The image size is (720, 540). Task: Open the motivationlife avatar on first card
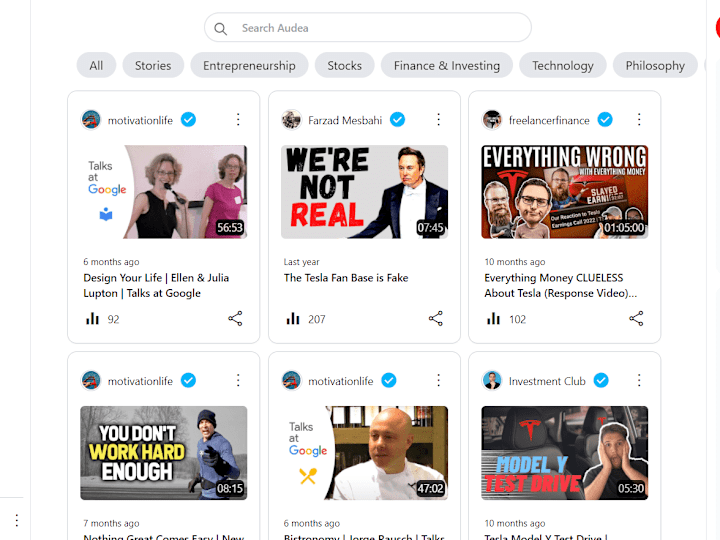pyautogui.click(x=91, y=120)
